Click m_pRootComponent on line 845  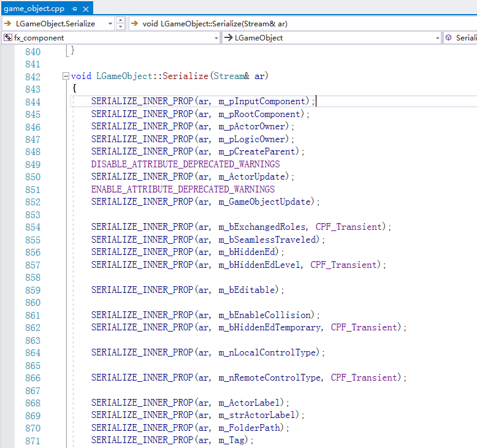259,114
